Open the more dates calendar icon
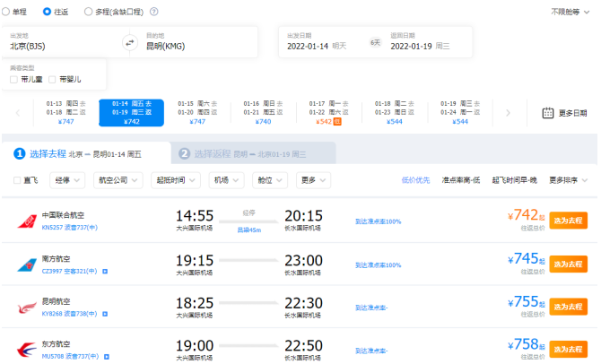The width and height of the screenshot is (601, 364). click(x=548, y=113)
